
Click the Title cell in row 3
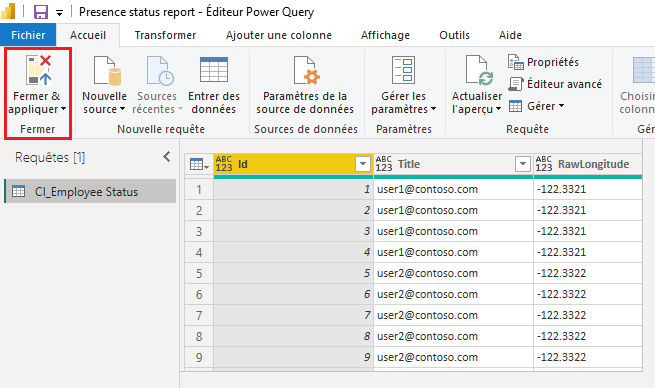(453, 231)
